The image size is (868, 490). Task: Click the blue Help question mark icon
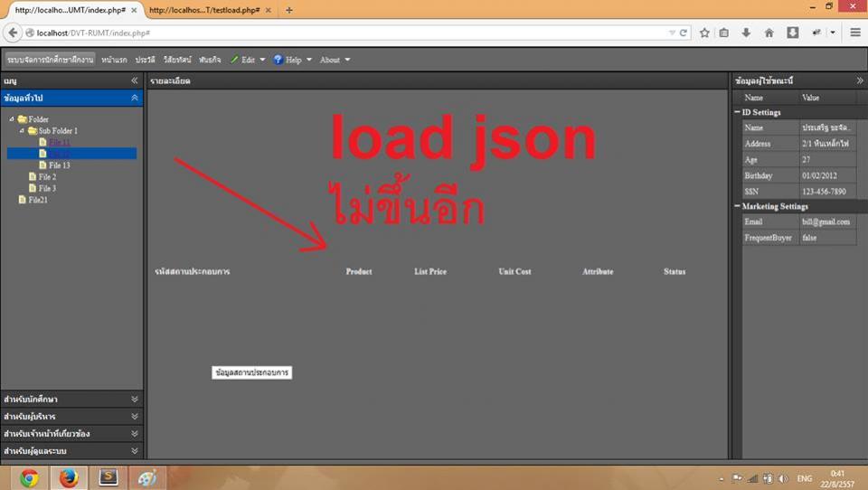coord(278,60)
